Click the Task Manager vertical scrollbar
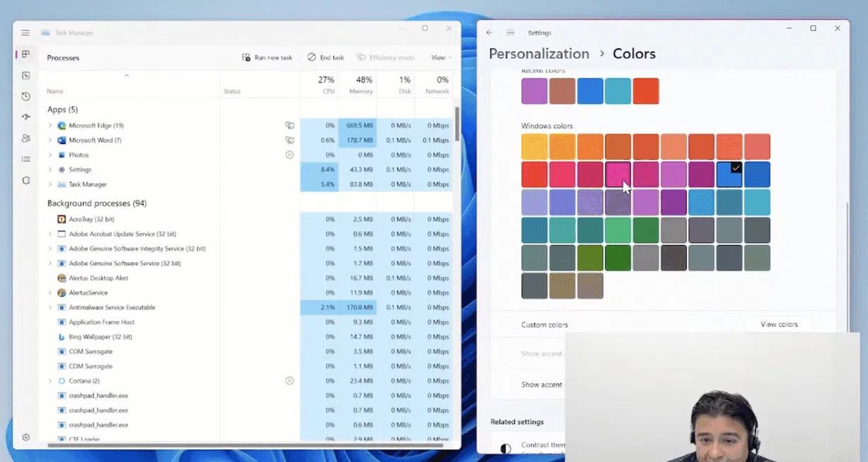This screenshot has height=462, width=868. [x=457, y=124]
